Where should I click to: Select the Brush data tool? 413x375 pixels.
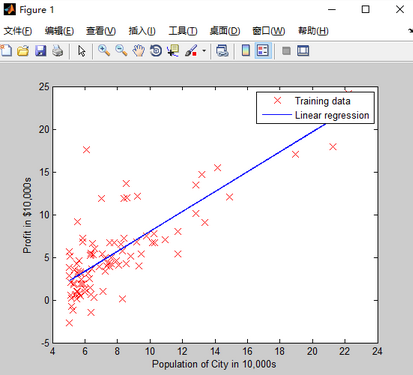click(x=191, y=51)
